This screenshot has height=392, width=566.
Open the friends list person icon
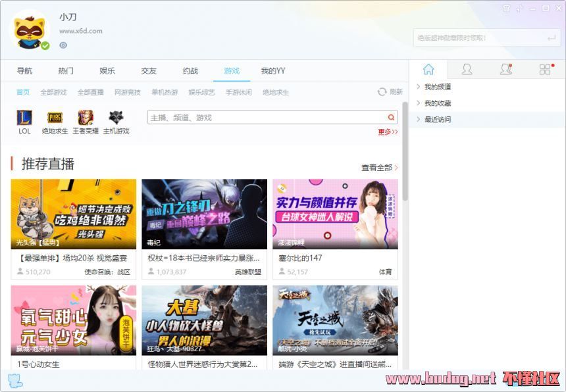click(x=467, y=70)
